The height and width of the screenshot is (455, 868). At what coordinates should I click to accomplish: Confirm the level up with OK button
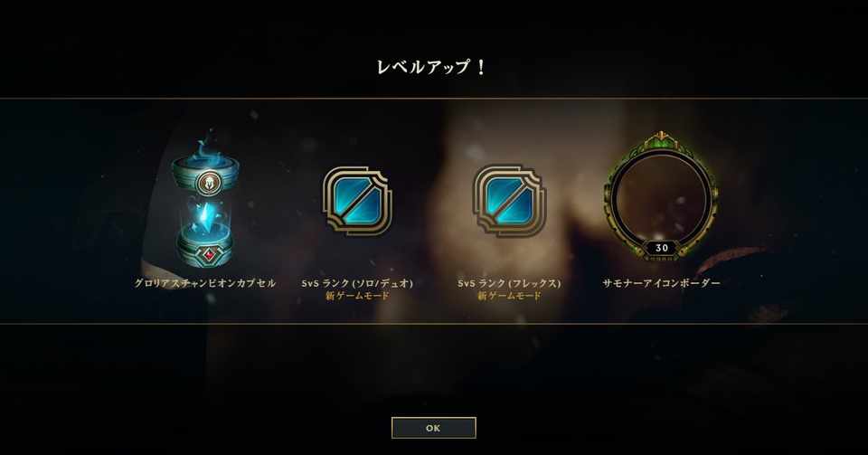[433, 428]
